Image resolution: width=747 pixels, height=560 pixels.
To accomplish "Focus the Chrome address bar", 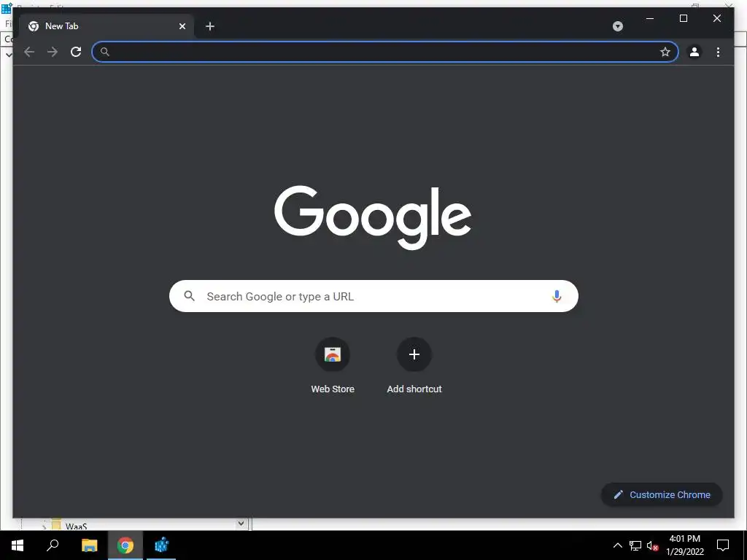I will [x=385, y=52].
